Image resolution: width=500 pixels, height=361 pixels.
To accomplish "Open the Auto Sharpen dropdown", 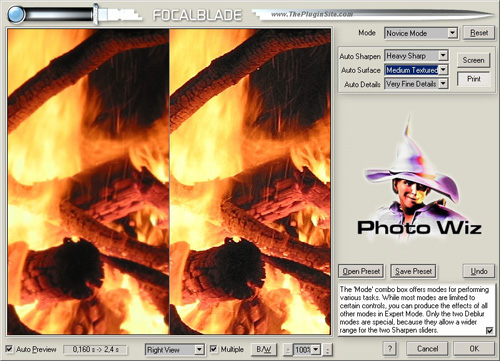I will (x=416, y=56).
